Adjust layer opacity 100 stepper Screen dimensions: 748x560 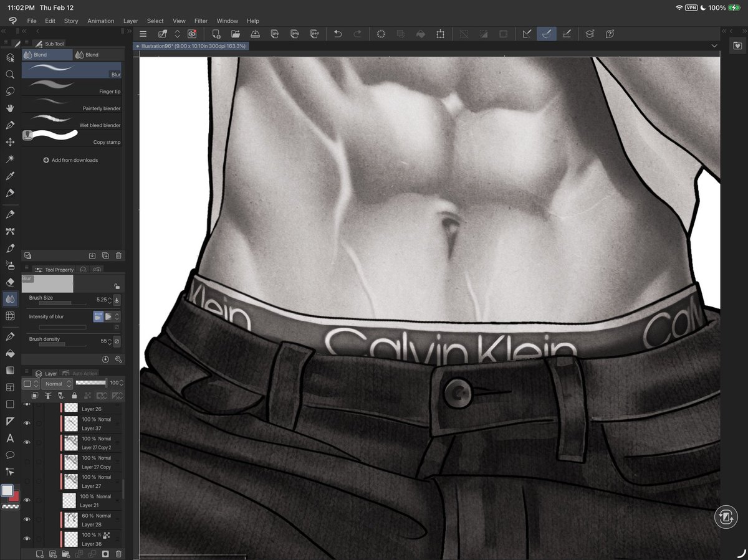(x=122, y=383)
